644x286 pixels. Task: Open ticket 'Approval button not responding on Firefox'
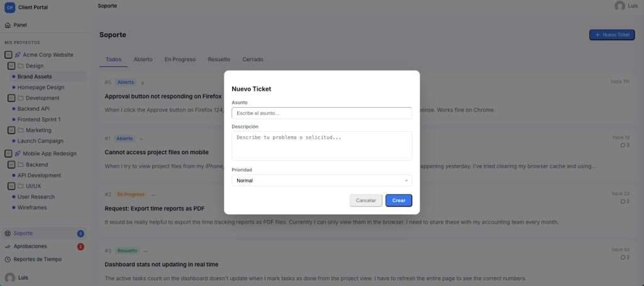pyautogui.click(x=163, y=96)
